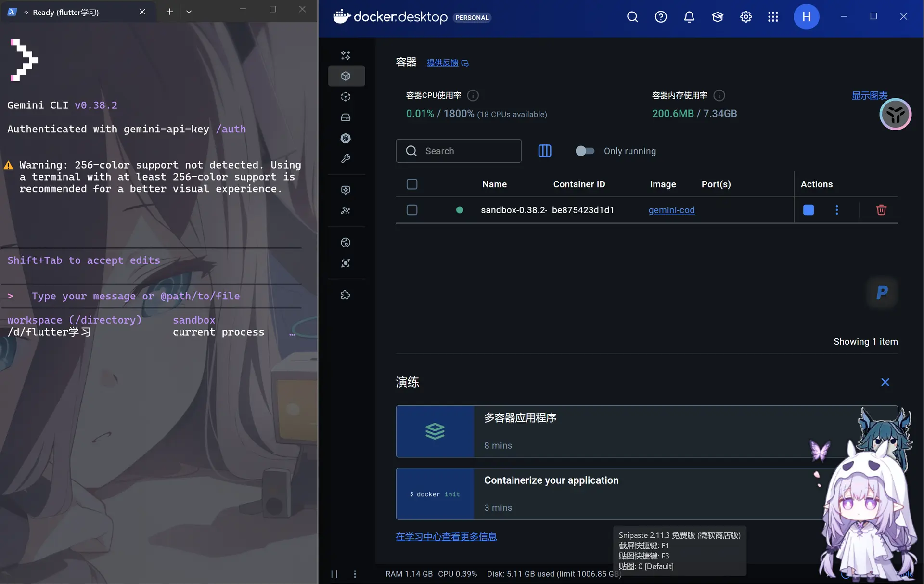Sort containers by the Name column
The image size is (924, 584).
[494, 184]
